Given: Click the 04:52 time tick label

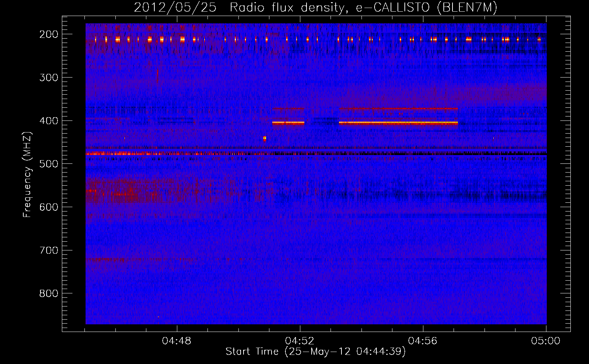Looking at the screenshot, I should tap(300, 341).
